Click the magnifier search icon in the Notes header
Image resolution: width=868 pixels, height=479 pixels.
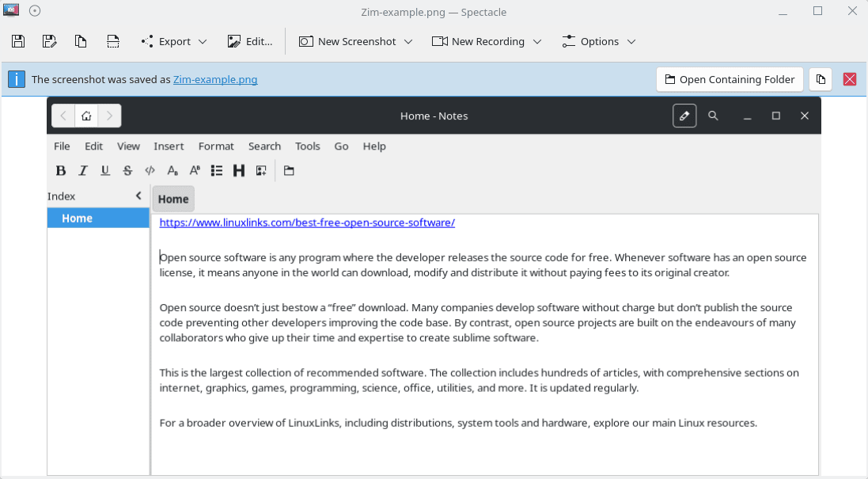click(x=713, y=116)
